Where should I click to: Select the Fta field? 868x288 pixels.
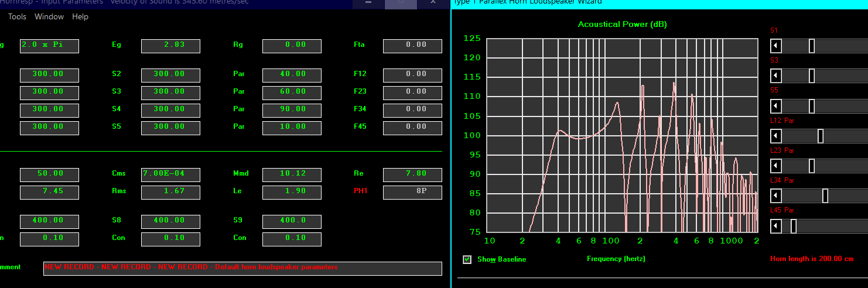(x=412, y=46)
